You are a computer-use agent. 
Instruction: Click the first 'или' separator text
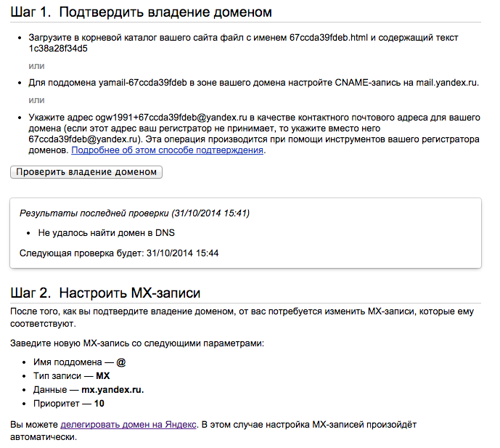click(37, 66)
